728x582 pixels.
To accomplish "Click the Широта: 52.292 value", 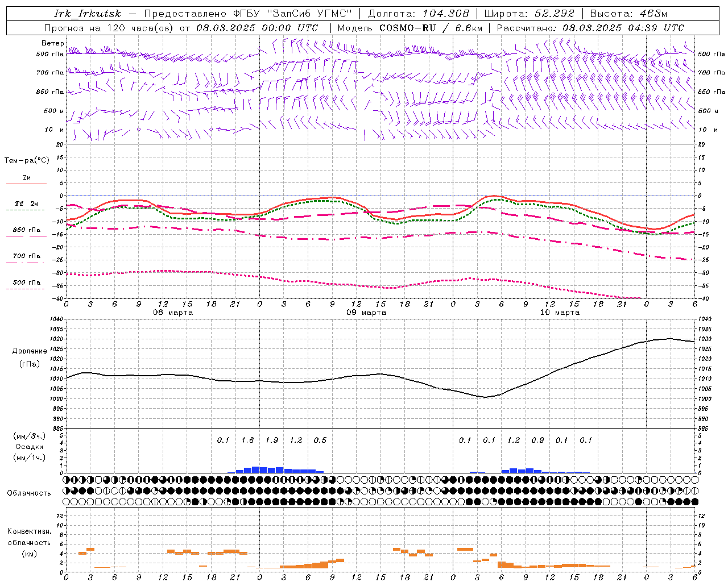I will [x=530, y=14].
